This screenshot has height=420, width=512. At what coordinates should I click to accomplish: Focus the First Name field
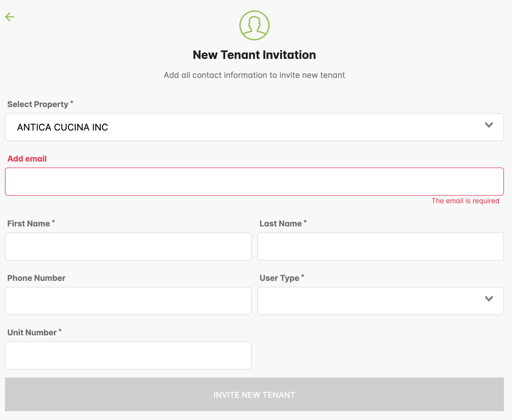128,246
